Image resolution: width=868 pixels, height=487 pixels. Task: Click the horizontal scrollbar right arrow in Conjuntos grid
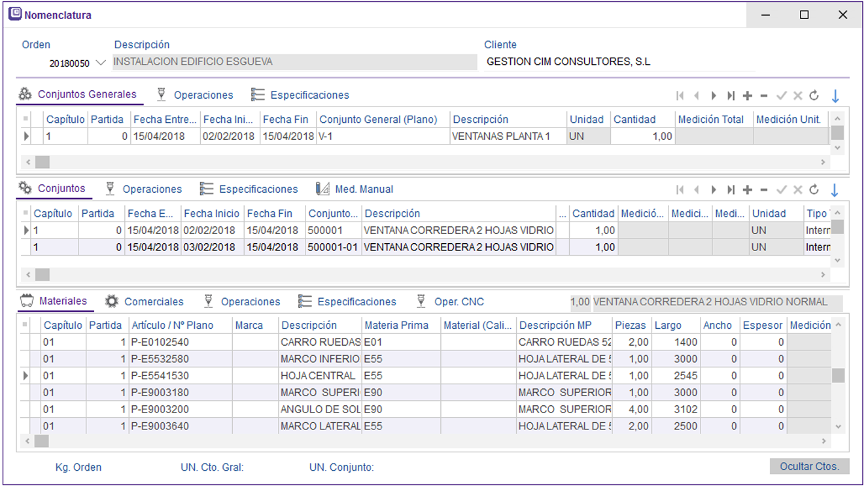(824, 275)
